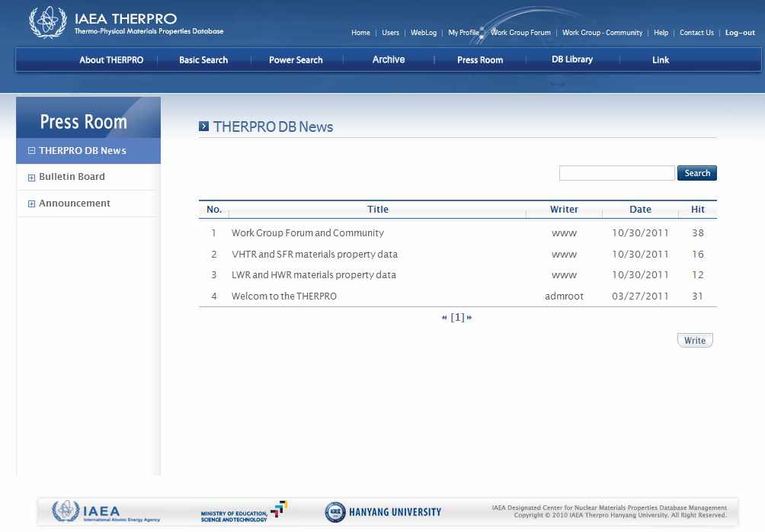Switch to the Archive tab
The width and height of the screenshot is (765, 532).
tap(389, 59)
